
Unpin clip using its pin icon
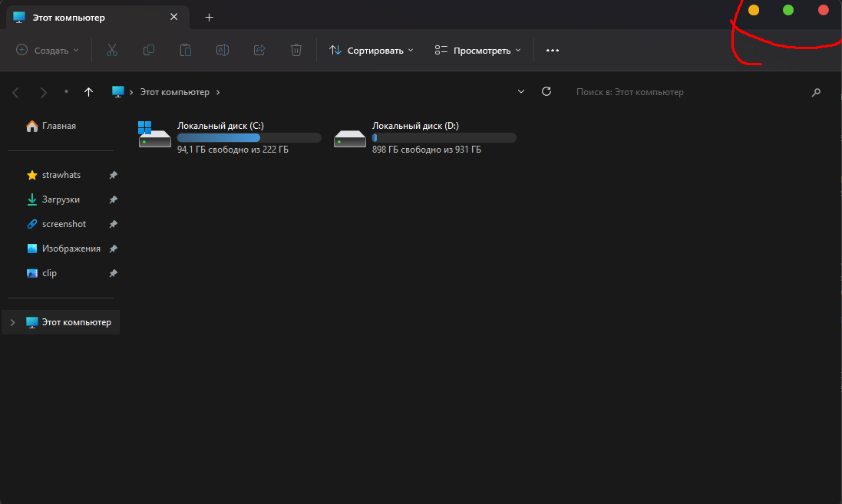click(x=114, y=273)
